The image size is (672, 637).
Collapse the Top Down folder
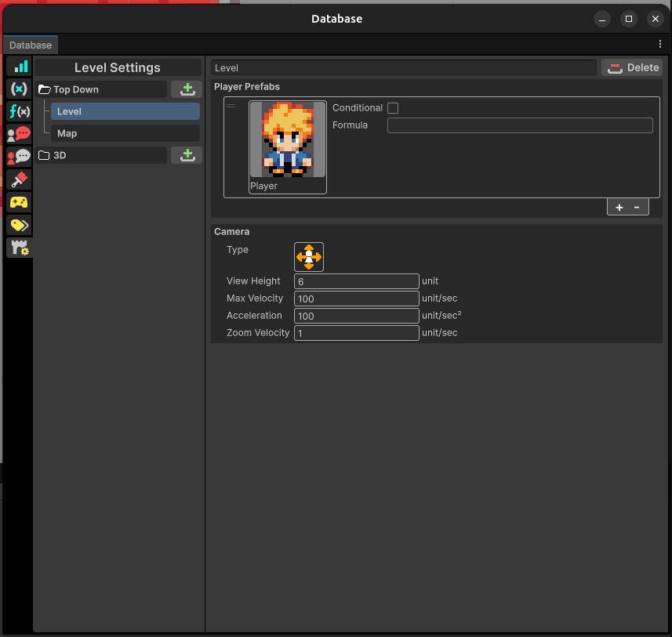point(45,89)
